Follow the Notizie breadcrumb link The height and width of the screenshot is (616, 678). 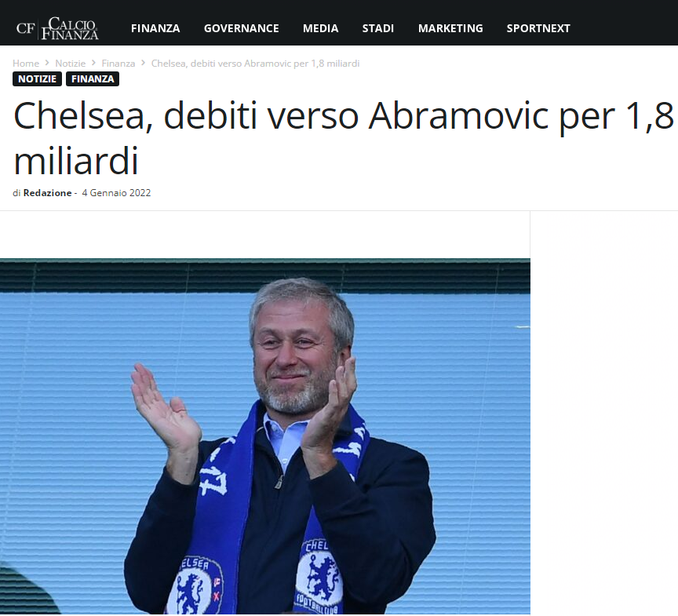click(71, 64)
